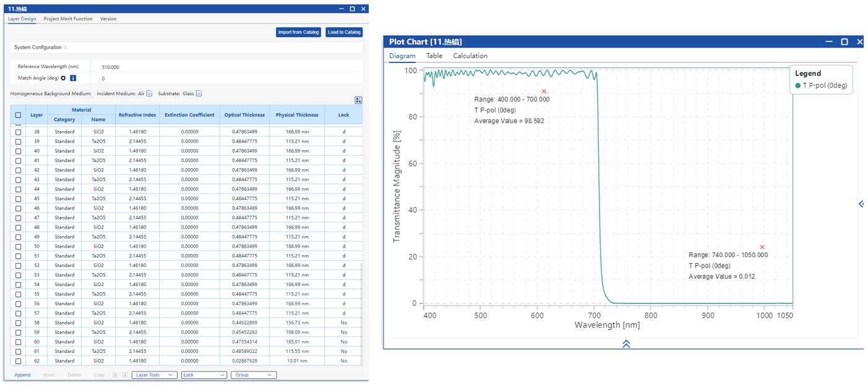Open the Lock dropdown at bottom
868x385 pixels.
204,375
